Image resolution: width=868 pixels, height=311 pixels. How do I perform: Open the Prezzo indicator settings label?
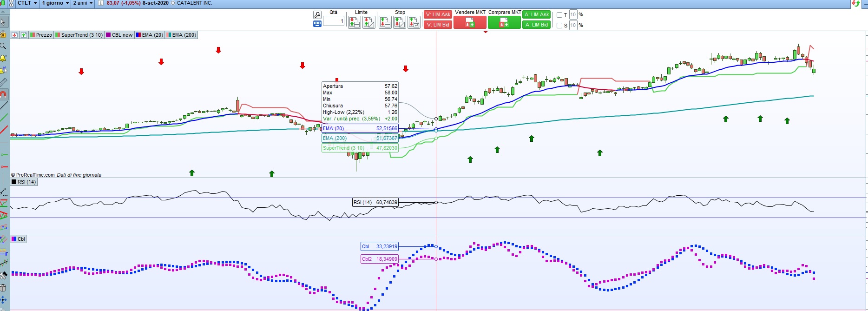click(x=41, y=35)
